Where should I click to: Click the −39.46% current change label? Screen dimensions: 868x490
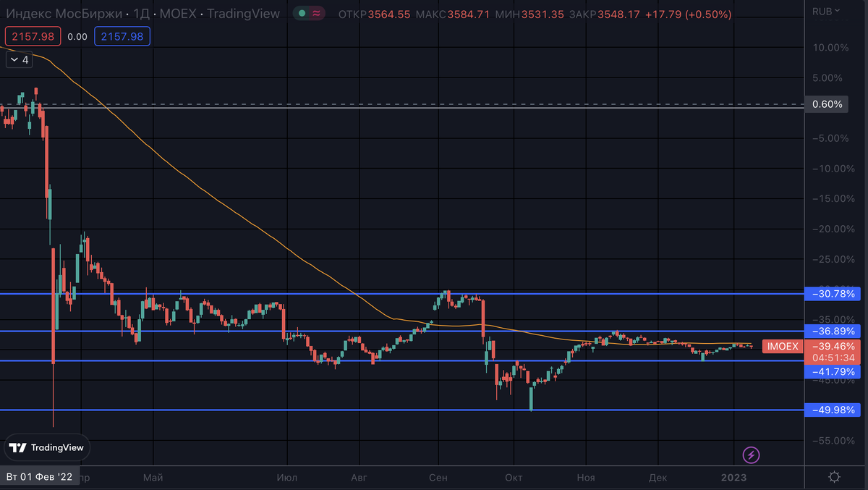(x=833, y=347)
